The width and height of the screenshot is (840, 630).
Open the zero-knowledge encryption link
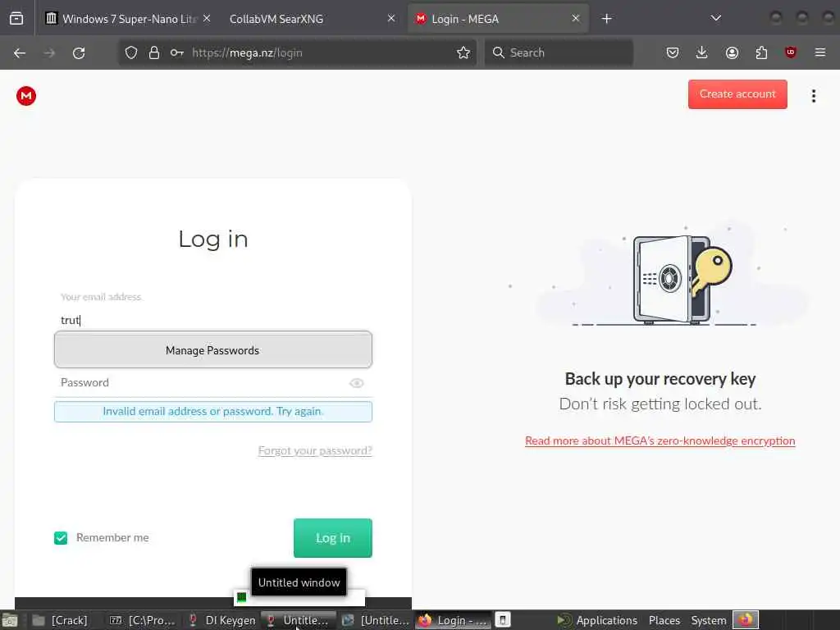(660, 441)
